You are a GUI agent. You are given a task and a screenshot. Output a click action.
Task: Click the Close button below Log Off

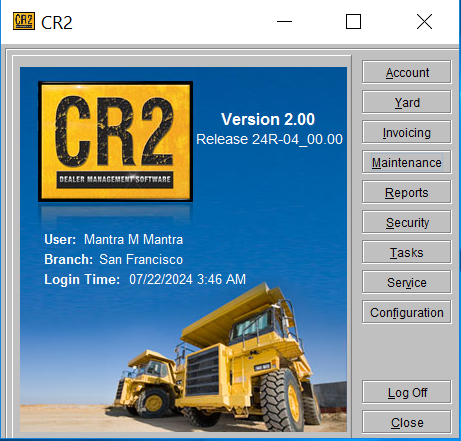coord(407,422)
